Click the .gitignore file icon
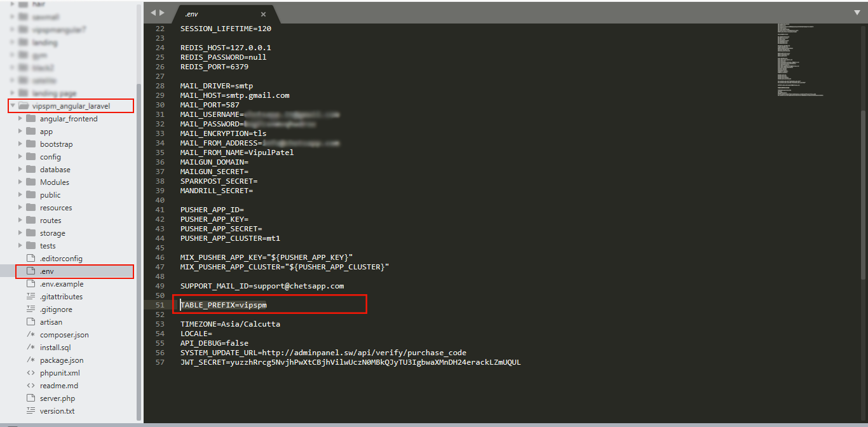The height and width of the screenshot is (427, 868). (x=31, y=309)
